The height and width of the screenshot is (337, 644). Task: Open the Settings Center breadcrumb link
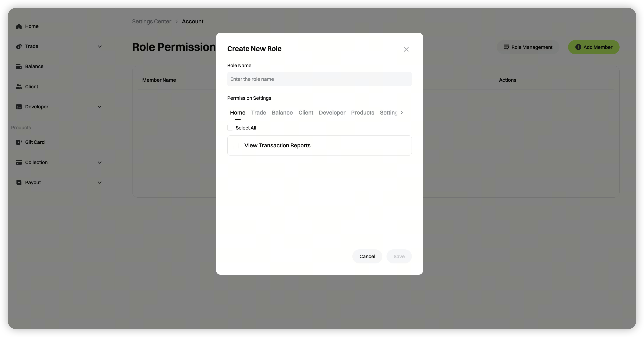click(151, 22)
